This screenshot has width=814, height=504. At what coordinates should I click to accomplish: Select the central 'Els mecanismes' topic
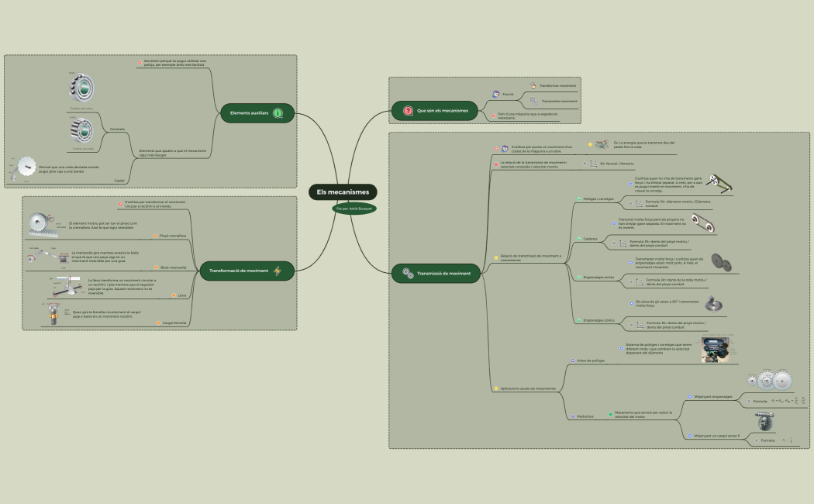(x=343, y=192)
